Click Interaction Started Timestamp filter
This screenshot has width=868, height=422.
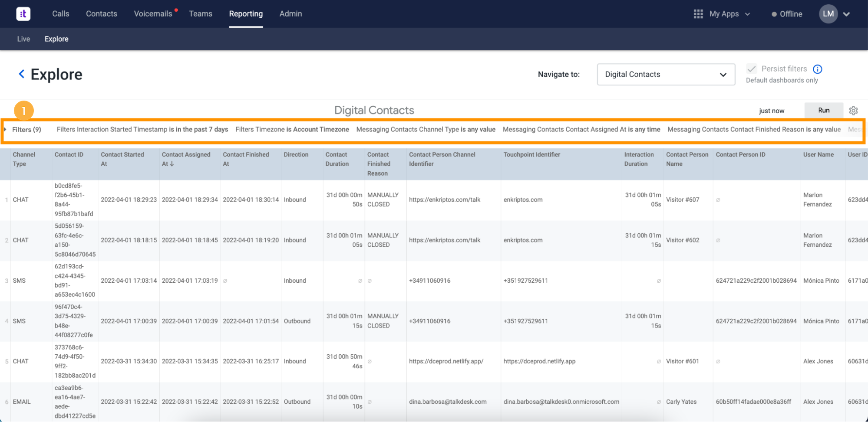click(x=142, y=129)
